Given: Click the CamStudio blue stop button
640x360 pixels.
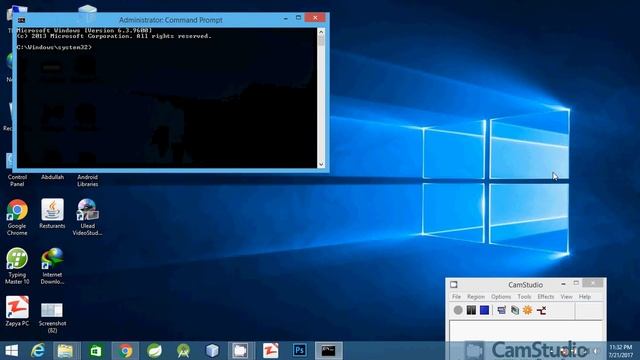Looking at the screenshot, I should [484, 310].
